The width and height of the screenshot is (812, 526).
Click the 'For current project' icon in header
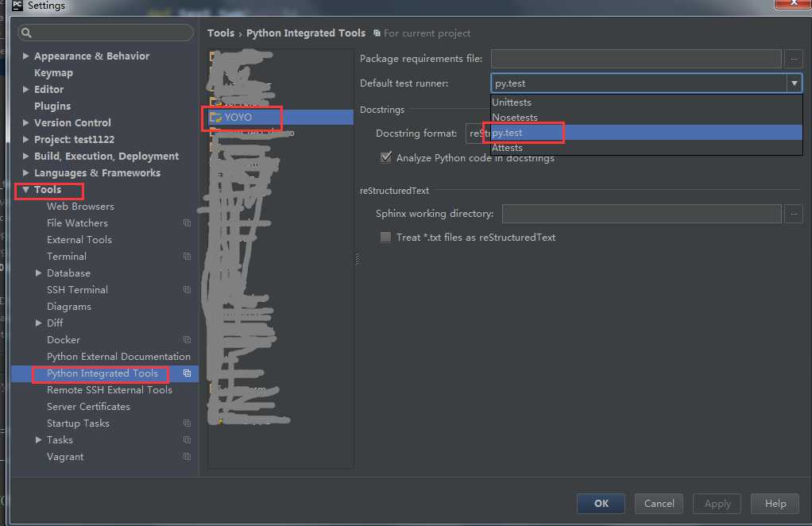(x=377, y=33)
